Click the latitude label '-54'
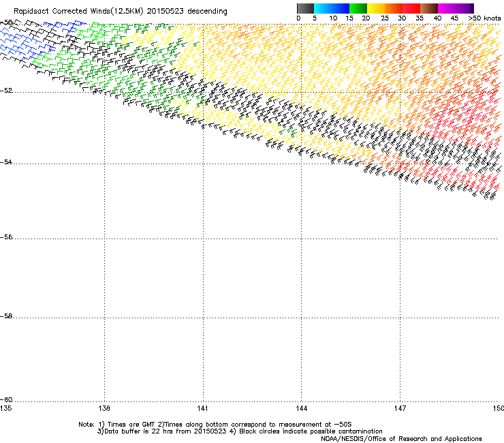 click(x=6, y=162)
